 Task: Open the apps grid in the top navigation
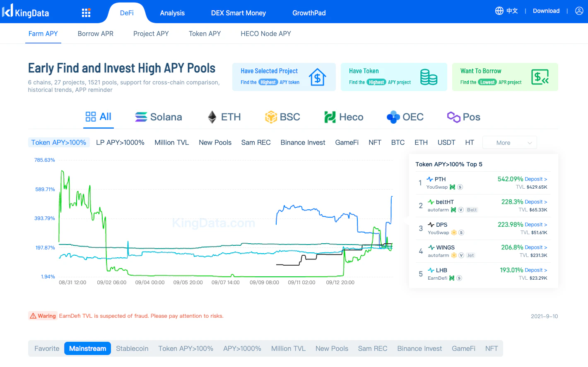pyautogui.click(x=86, y=12)
